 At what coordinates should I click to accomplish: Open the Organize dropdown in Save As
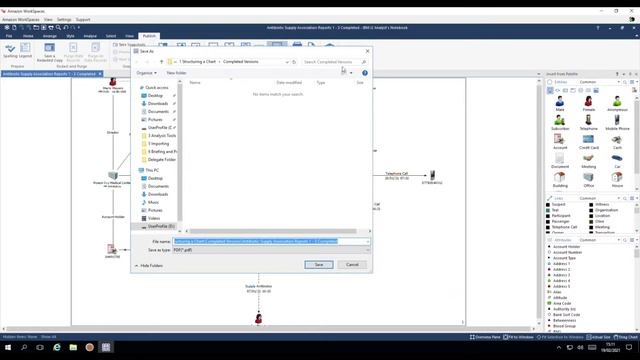point(147,73)
